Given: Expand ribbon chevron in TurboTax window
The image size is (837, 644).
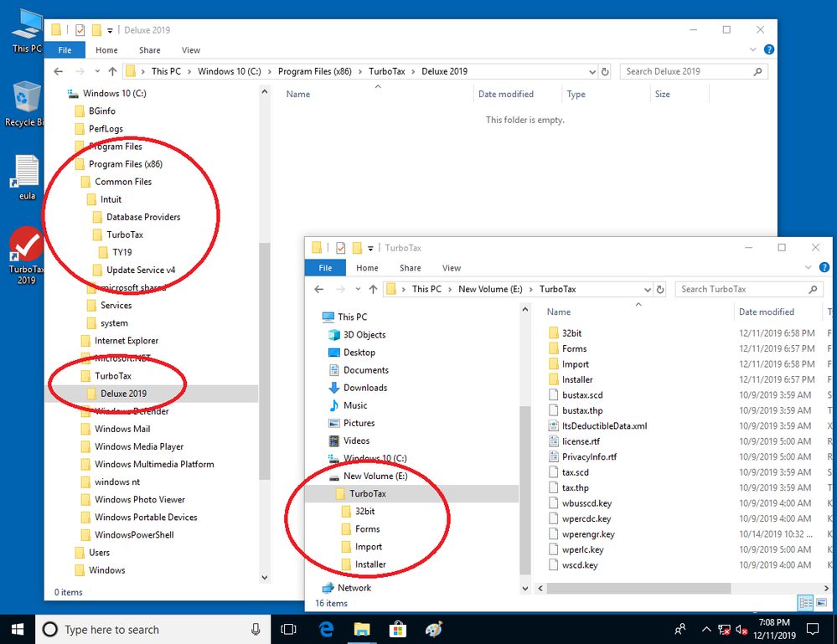Looking at the screenshot, I should (x=809, y=267).
